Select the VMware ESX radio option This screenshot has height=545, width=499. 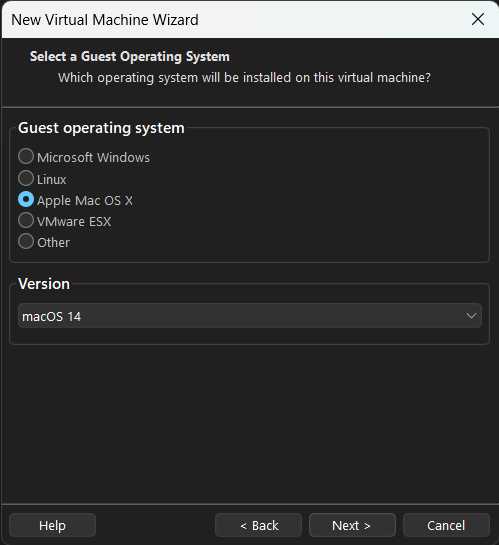point(26,220)
